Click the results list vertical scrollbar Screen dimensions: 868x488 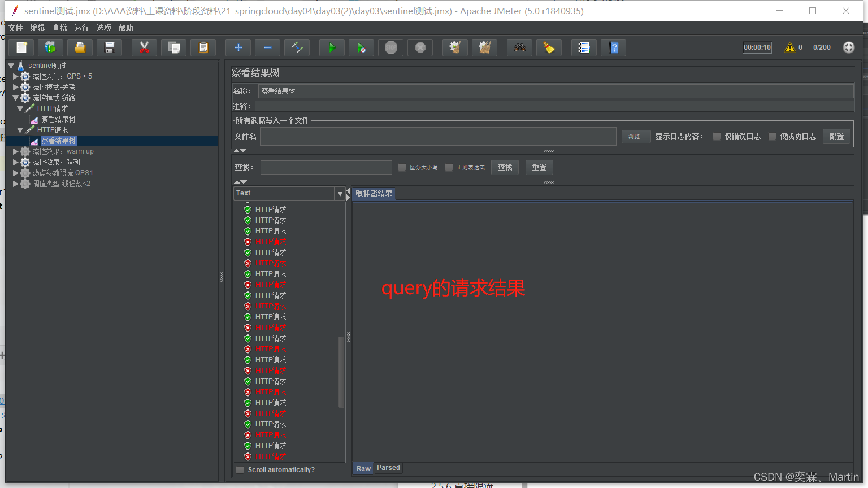coord(341,372)
